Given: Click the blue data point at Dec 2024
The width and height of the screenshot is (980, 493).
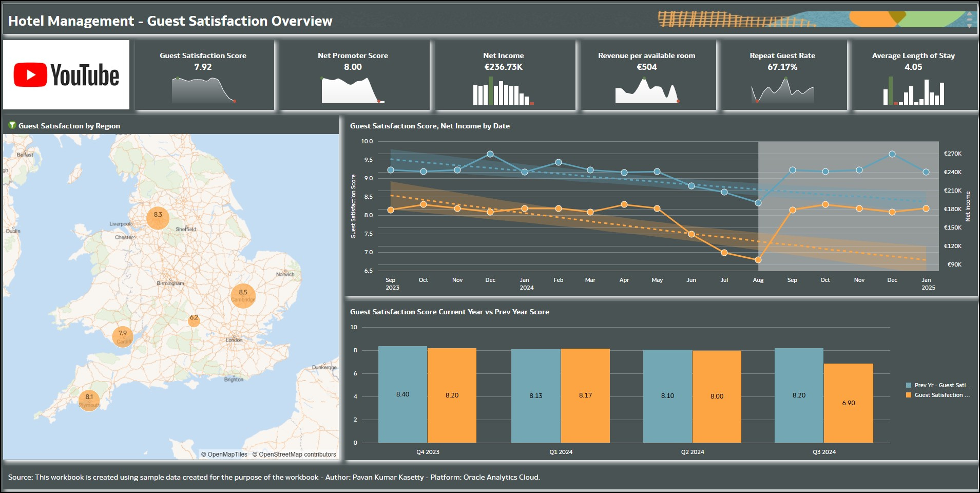Looking at the screenshot, I should click(x=892, y=154).
